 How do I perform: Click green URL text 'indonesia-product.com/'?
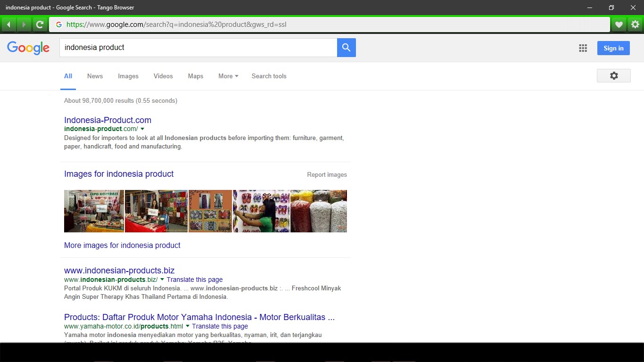pyautogui.click(x=101, y=129)
